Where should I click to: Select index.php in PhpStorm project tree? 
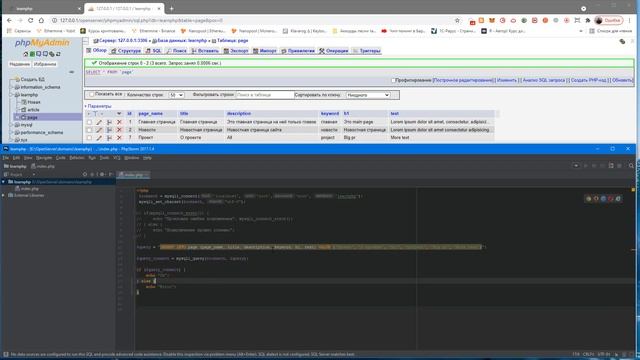30,189
